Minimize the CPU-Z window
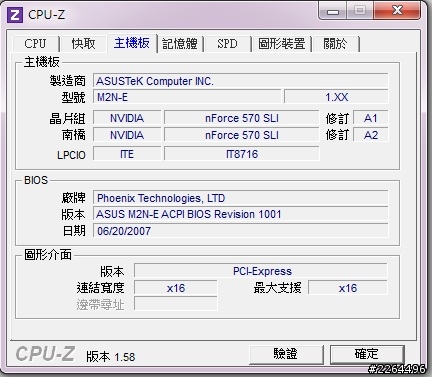Image resolution: width=432 pixels, height=377 pixels. point(333,11)
